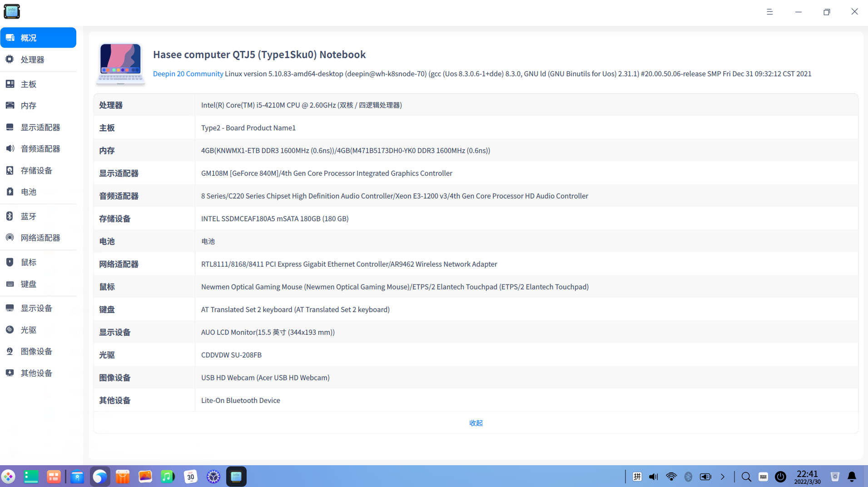Screen dimensions: 868x487
Task: Open the 网络适配器 network adapter sidebar page
Action: [38, 238]
